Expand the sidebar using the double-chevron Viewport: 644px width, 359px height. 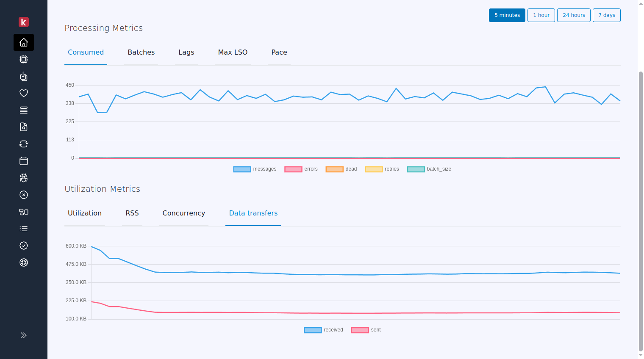[x=23, y=335]
